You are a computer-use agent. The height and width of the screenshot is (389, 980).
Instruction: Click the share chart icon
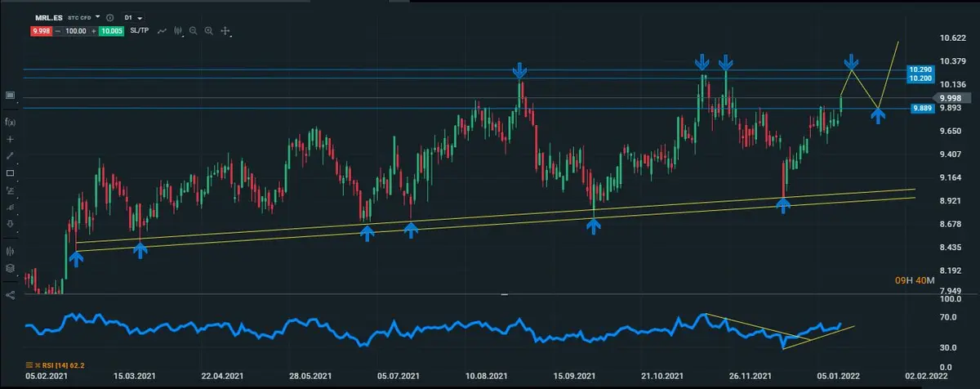pyautogui.click(x=10, y=295)
